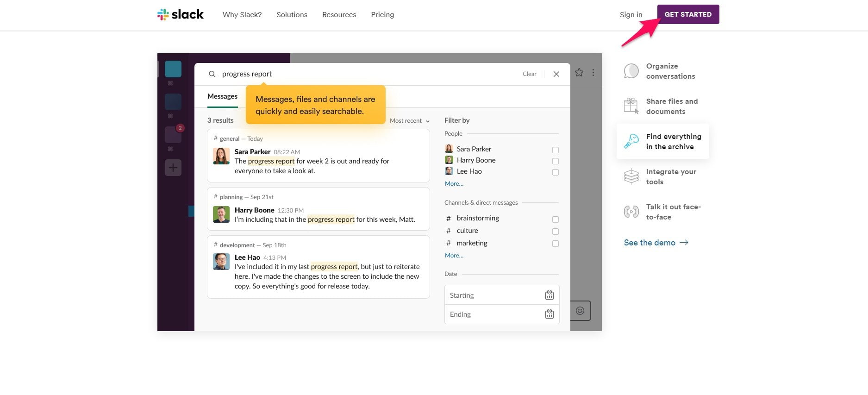Image resolution: width=868 pixels, height=395 pixels.
Task: Open the #development channel link
Action: pos(234,245)
